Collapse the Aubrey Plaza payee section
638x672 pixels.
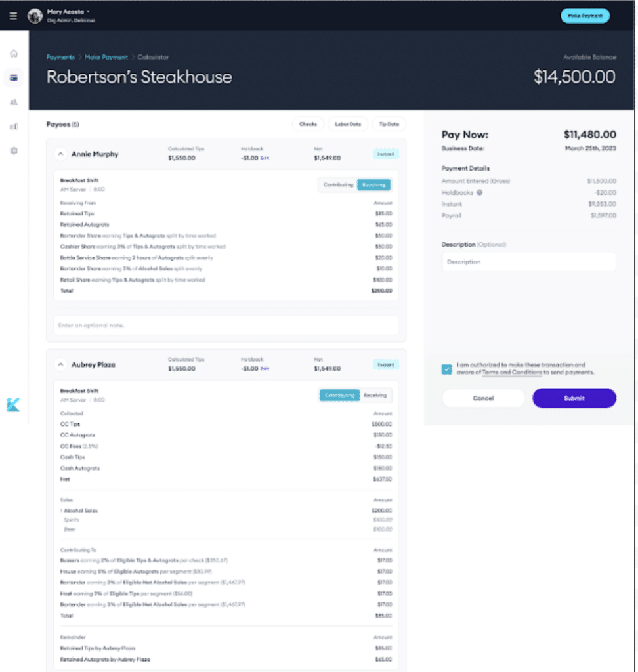pos(60,364)
